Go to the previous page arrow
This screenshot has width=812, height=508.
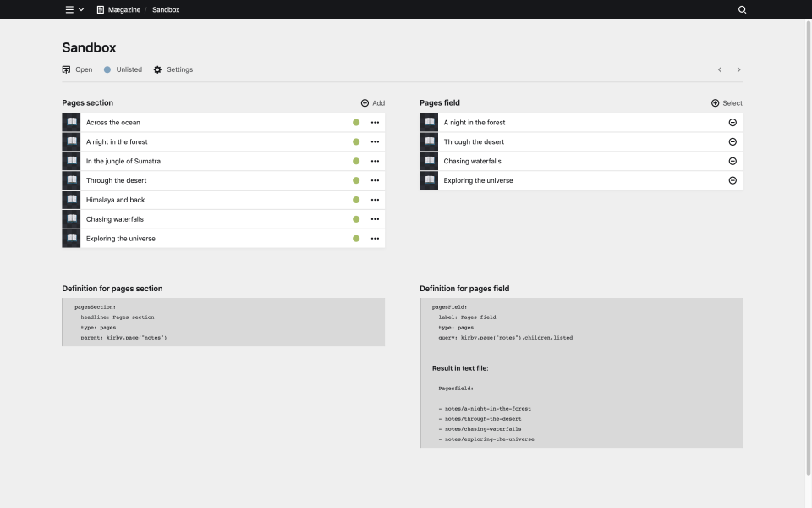[720, 69]
